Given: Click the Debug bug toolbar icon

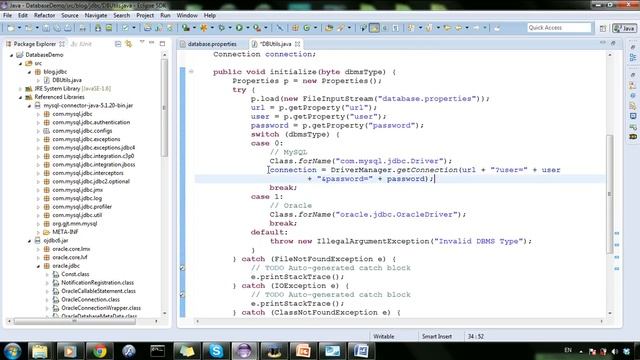Looking at the screenshot, I should tap(222, 28).
